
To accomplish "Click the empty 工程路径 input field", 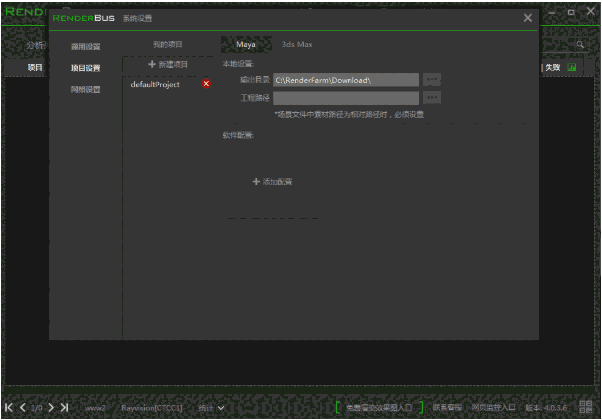I will (x=346, y=98).
